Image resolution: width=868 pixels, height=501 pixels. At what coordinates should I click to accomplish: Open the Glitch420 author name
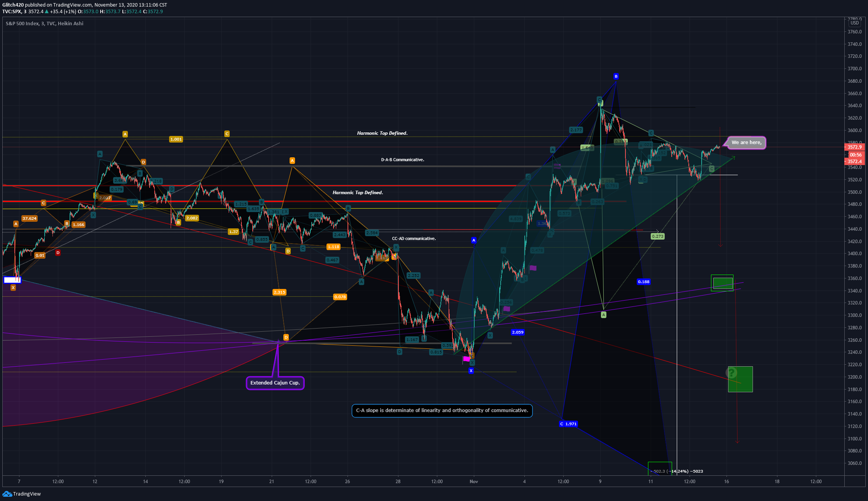click(x=13, y=5)
